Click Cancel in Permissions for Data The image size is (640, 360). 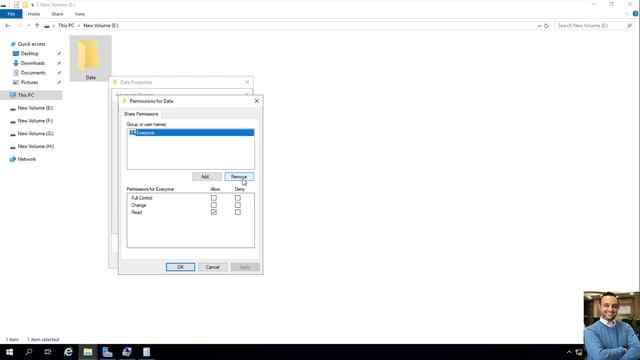point(213,267)
